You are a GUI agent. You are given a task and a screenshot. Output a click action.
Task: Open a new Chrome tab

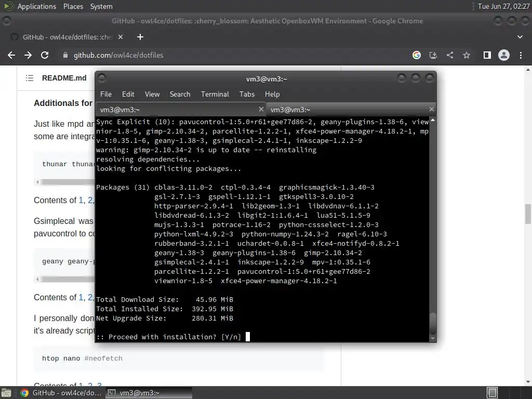[x=140, y=37]
